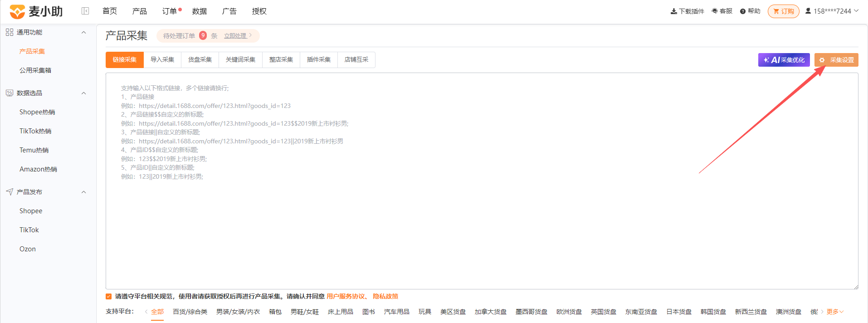Switch to the 插件采集 tab

click(x=319, y=60)
